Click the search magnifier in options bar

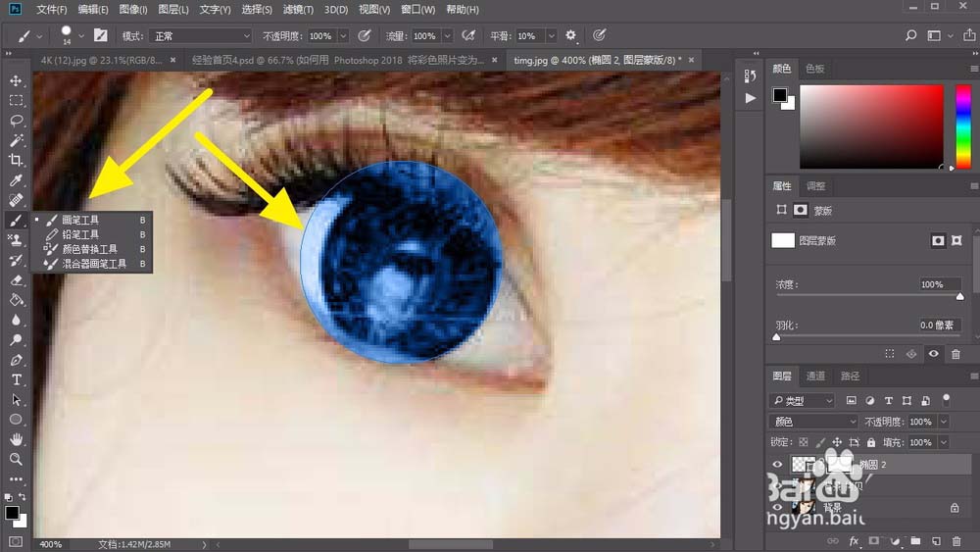click(x=910, y=35)
